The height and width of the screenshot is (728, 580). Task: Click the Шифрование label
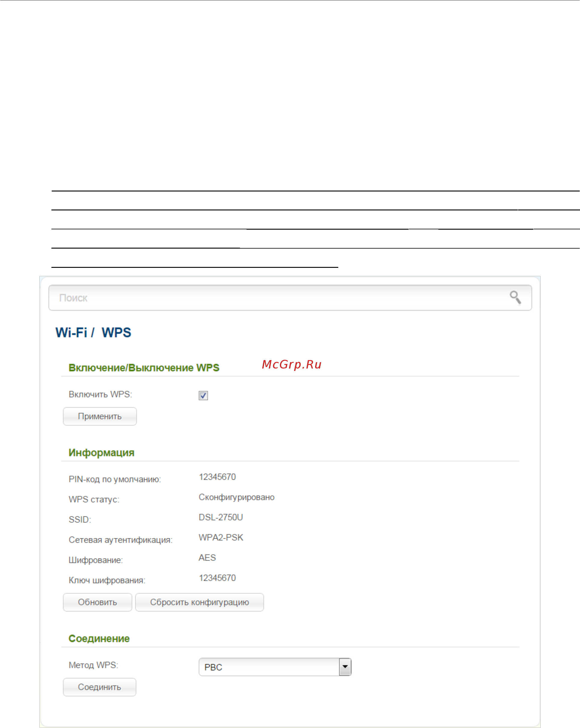coord(96,560)
